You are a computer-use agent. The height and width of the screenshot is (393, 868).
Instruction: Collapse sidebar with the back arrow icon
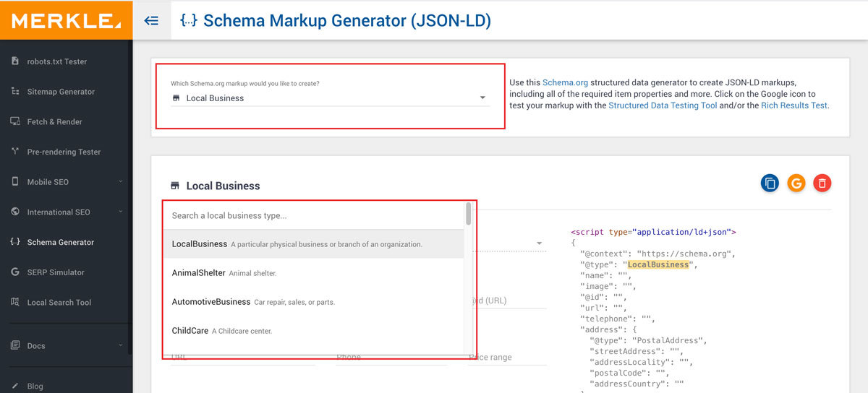coord(151,21)
